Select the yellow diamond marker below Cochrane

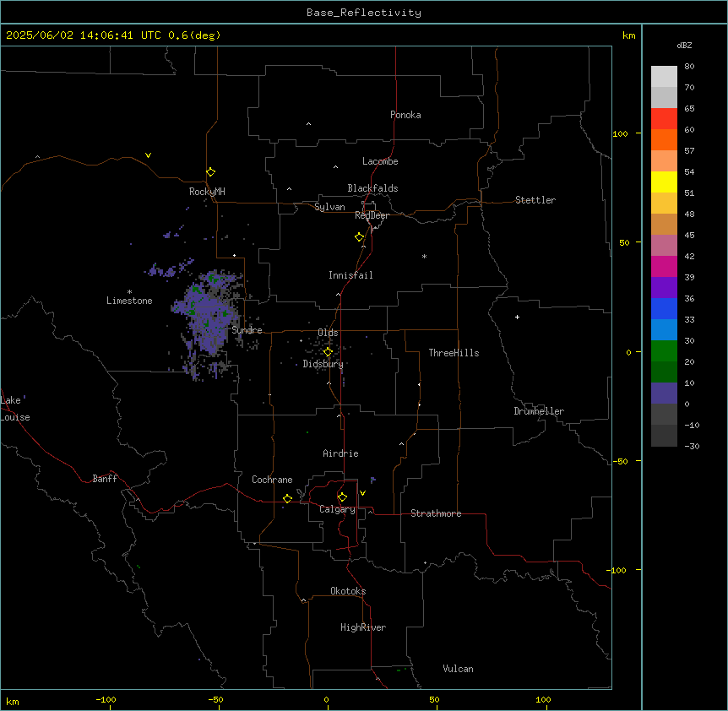287,498
